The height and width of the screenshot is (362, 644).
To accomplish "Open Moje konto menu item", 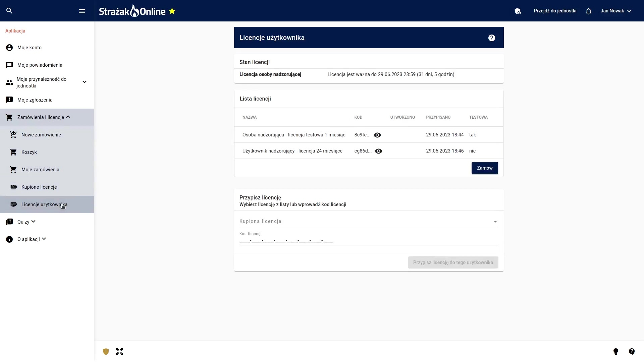I will pos(47,48).
